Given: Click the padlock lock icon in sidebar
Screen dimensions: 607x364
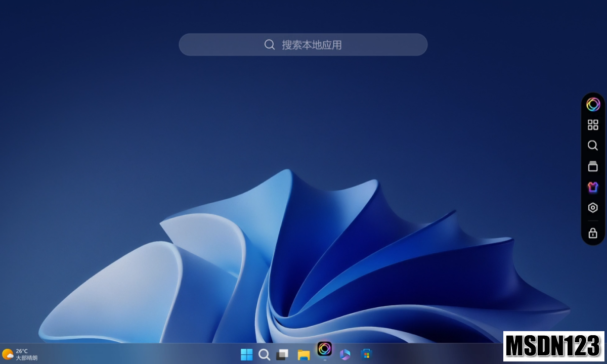Looking at the screenshot, I should pos(593,233).
